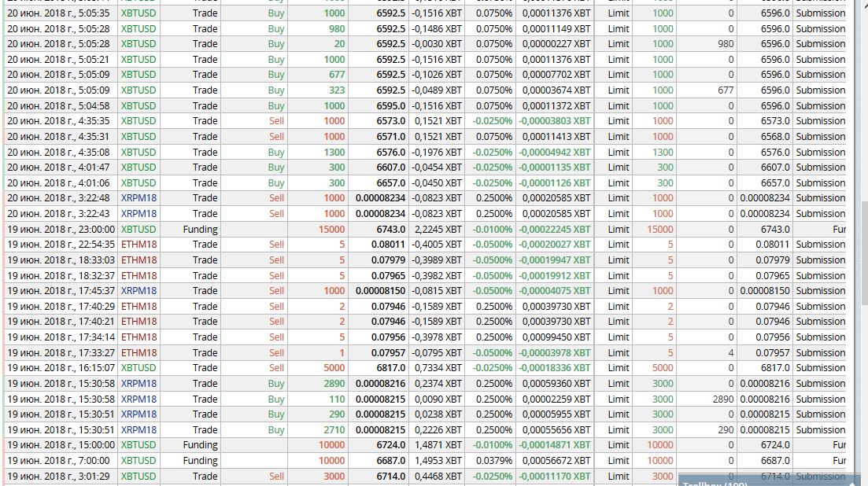Open XBTUSD symbol in the 5:04:58 row
This screenshot has width=868, height=486.
pos(139,105)
